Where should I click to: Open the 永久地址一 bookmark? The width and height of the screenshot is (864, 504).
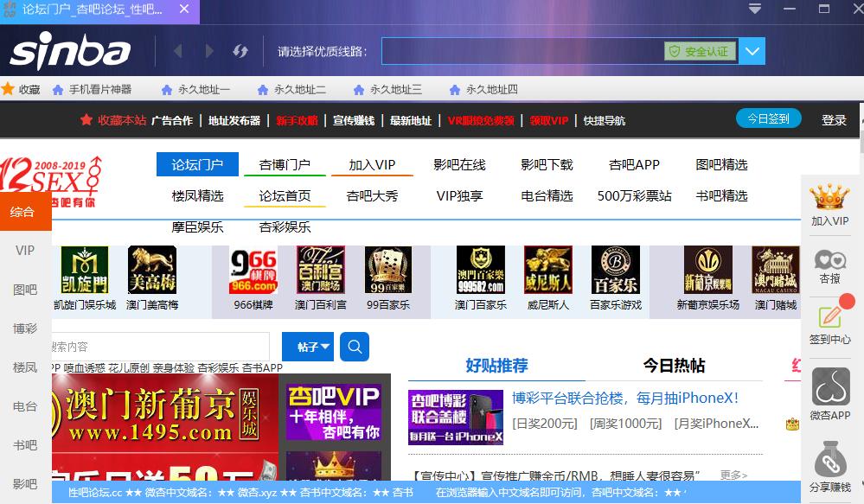[195, 89]
